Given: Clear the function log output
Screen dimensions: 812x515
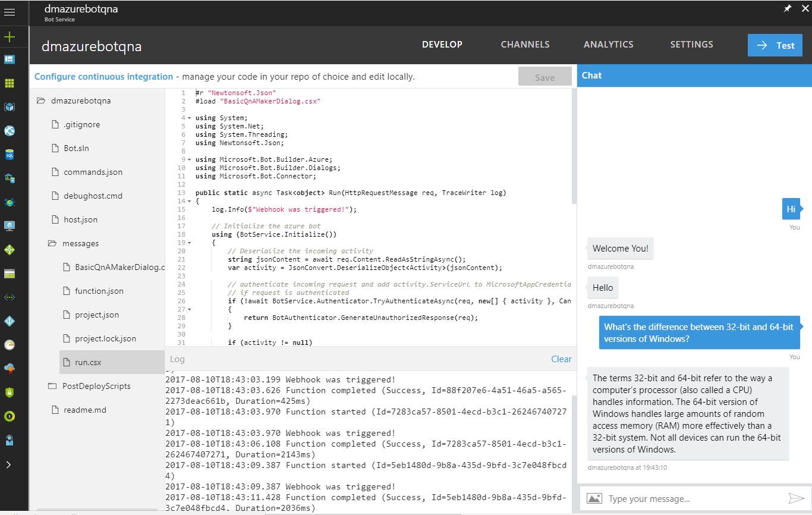Looking at the screenshot, I should [x=561, y=359].
